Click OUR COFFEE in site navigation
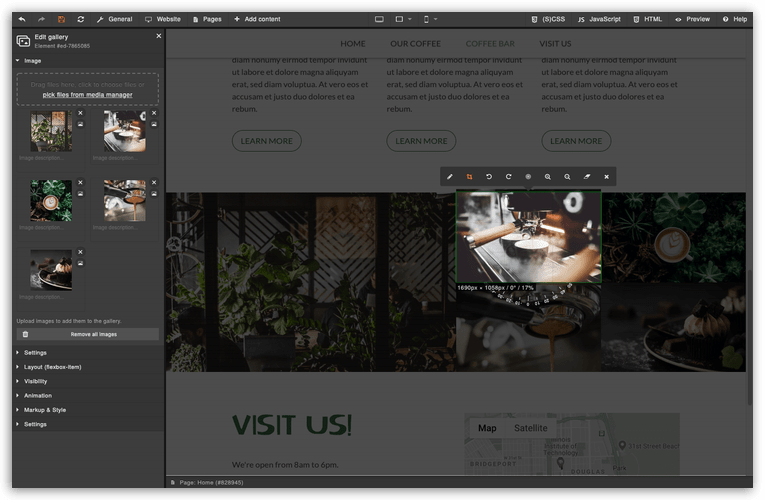Image resolution: width=765 pixels, height=500 pixels. [415, 43]
